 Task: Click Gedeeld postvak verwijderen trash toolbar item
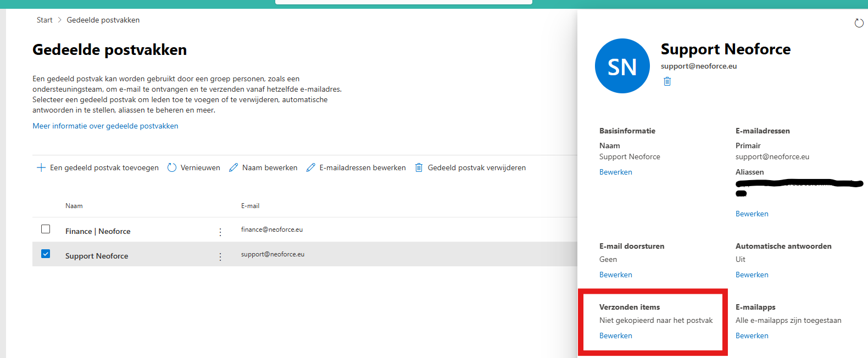(x=470, y=167)
